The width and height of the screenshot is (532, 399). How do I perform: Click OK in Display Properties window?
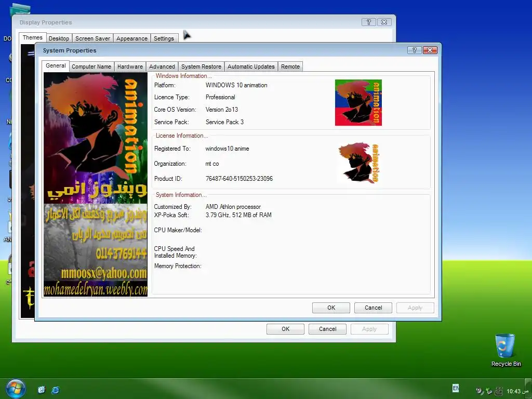(285, 329)
